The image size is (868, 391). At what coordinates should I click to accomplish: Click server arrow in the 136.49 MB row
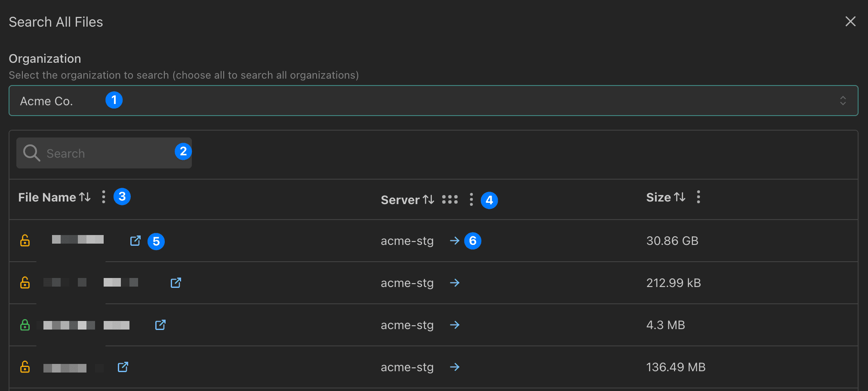[x=454, y=367]
